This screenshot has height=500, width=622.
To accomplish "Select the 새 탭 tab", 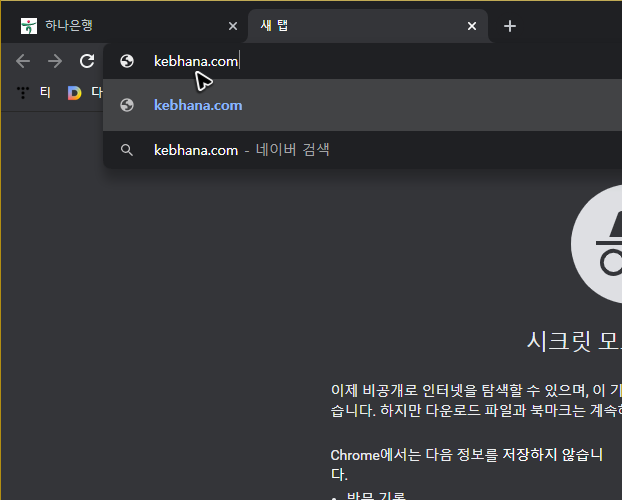I will (368, 26).
